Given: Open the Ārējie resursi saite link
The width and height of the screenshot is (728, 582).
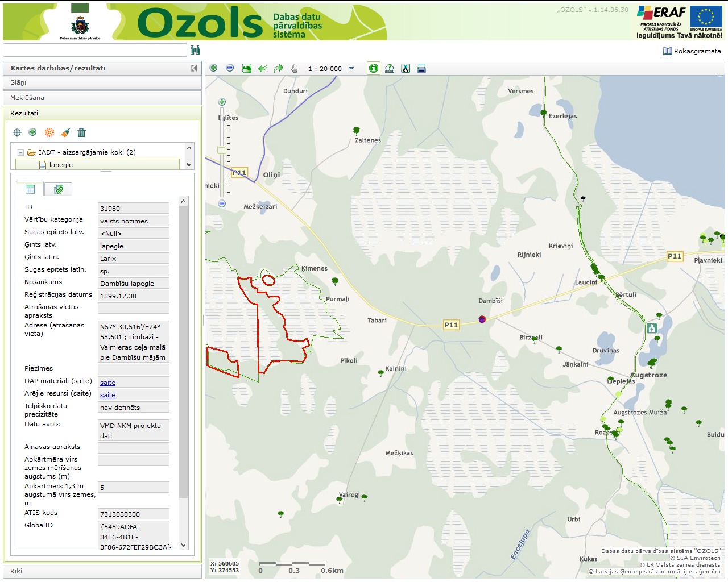Looking at the screenshot, I should point(107,395).
